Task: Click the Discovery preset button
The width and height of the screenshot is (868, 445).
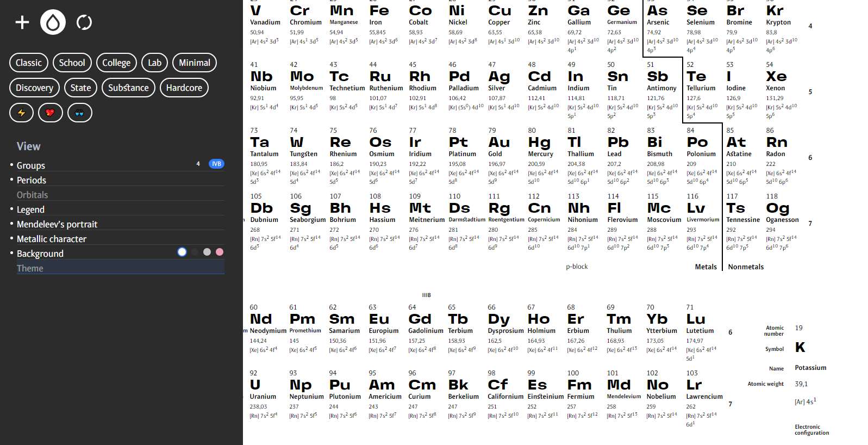Action: (34, 88)
